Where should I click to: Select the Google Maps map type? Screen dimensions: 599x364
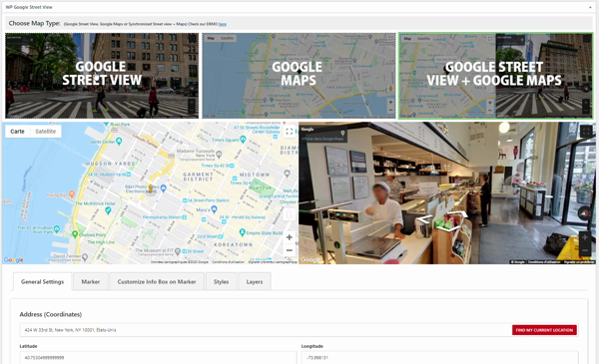click(x=299, y=76)
